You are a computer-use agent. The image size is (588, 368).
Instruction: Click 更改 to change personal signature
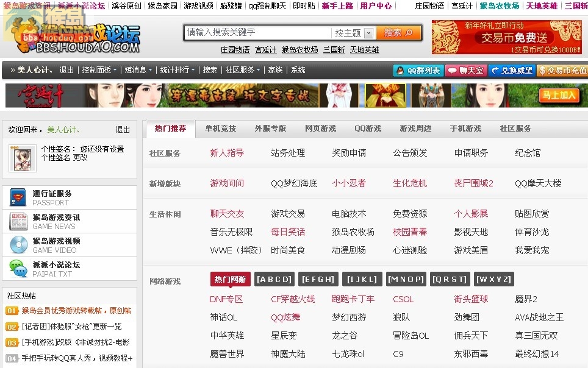[81, 157]
